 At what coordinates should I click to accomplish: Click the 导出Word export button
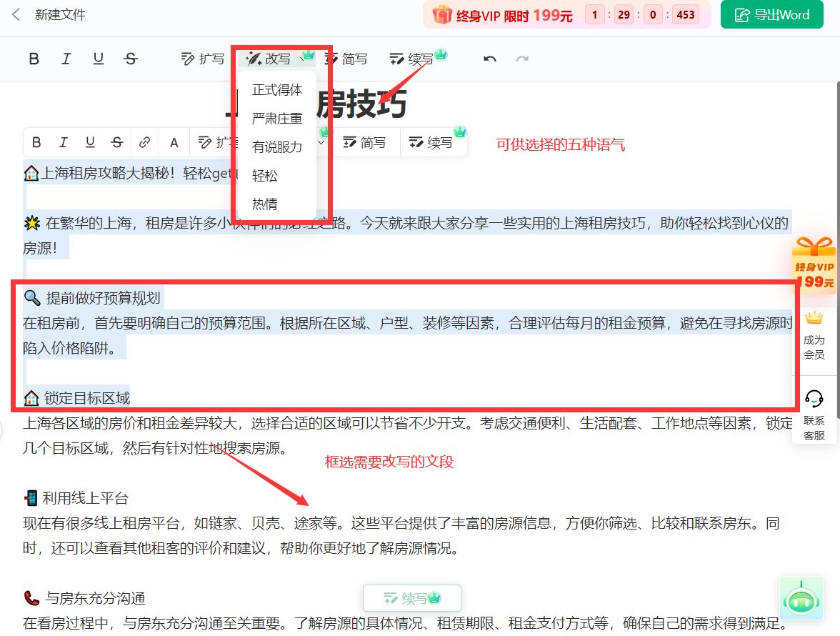point(771,14)
